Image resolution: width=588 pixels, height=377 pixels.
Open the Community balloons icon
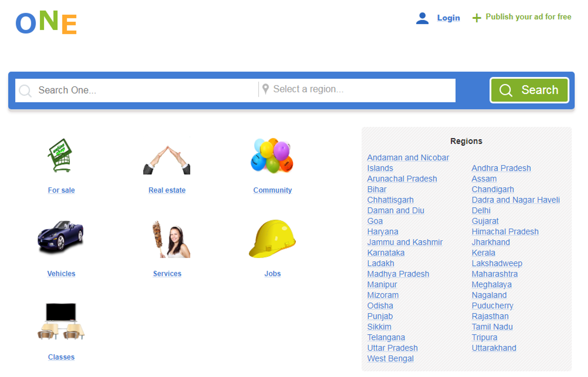pyautogui.click(x=272, y=155)
